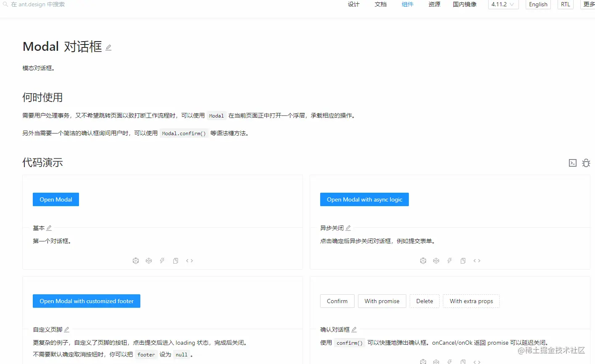Click the footer code tag
595x364 pixels.
pos(146,355)
